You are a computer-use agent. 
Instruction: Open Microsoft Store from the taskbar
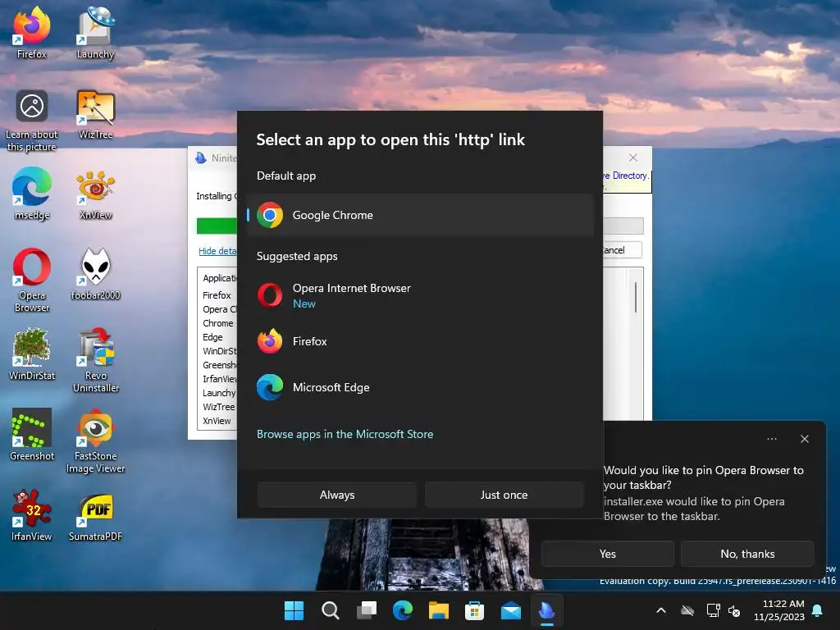pyautogui.click(x=475, y=610)
